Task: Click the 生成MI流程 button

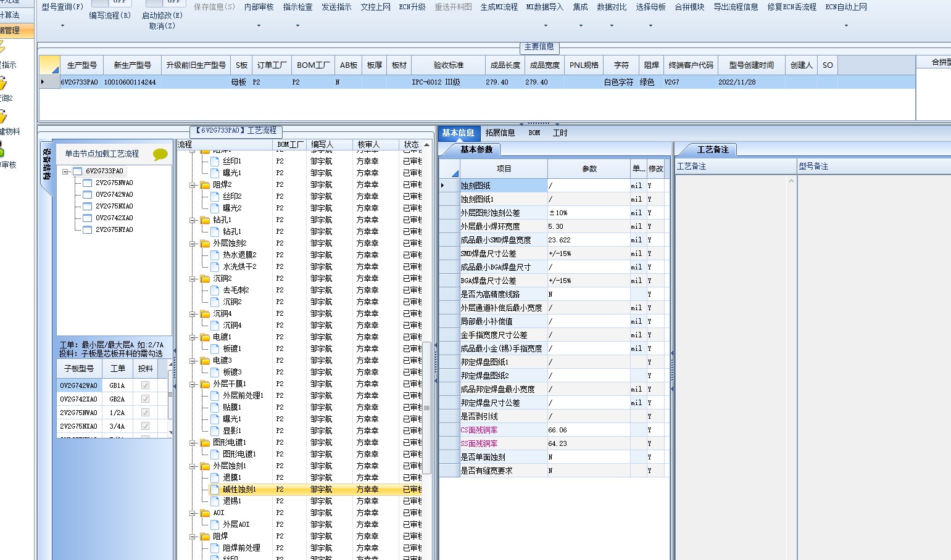Action: [x=499, y=7]
